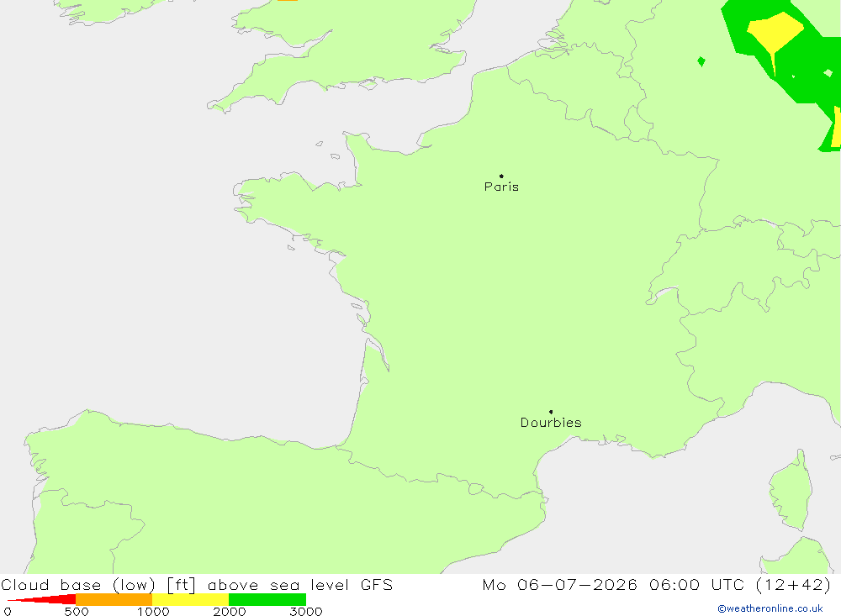Click the legend value 3000
The image size is (841, 616).
click(306, 611)
